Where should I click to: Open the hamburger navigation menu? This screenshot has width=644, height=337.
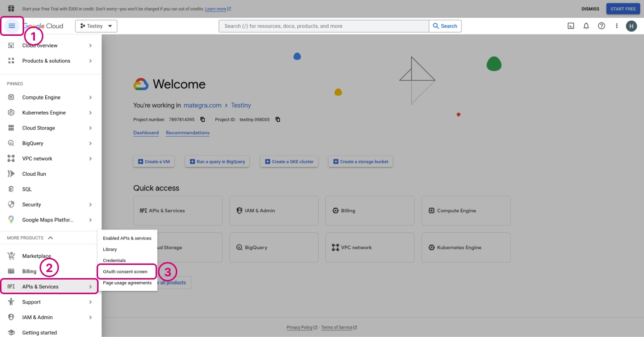click(x=12, y=26)
